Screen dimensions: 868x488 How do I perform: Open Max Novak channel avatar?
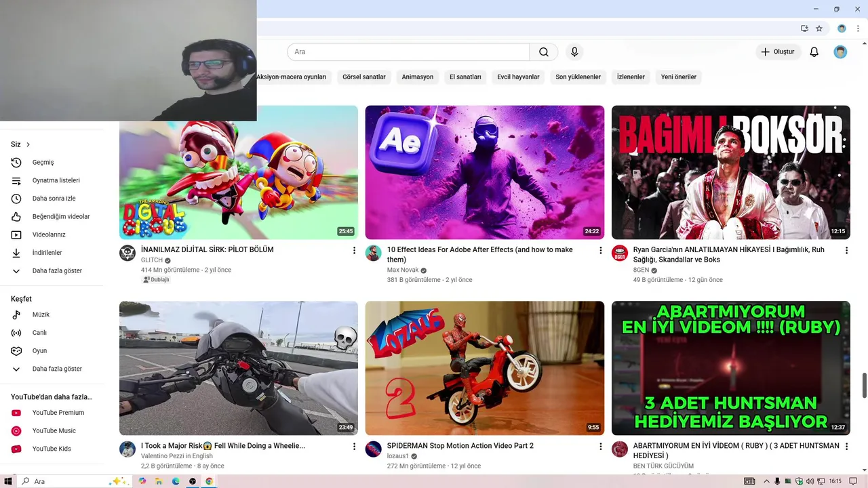tap(374, 253)
